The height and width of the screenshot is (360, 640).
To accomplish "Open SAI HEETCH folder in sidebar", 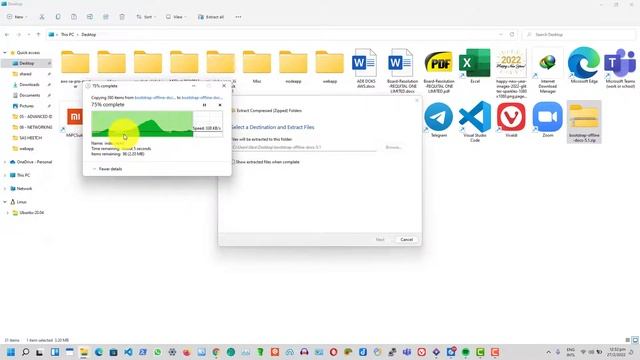I will [31, 138].
